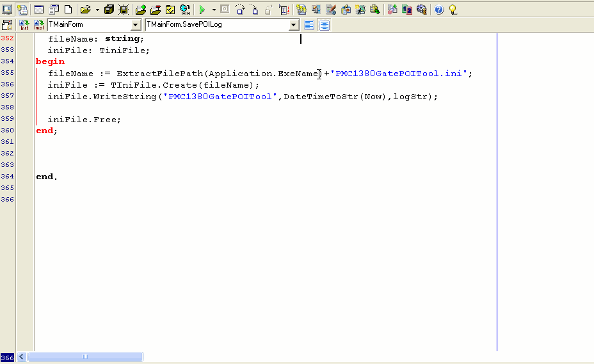594x364 pixels.
Task: Open a file with the folder icon
Action: 86,10
